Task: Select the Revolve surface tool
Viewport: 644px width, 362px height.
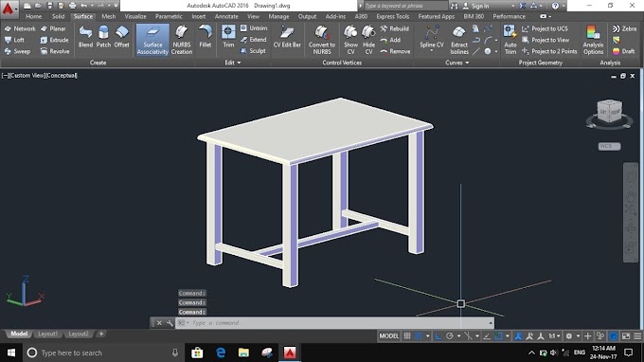Action: pyautogui.click(x=55, y=51)
